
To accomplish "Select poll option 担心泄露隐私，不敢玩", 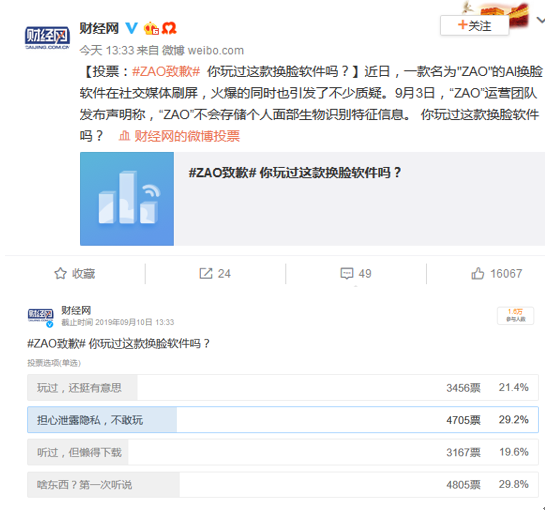I will click(283, 420).
